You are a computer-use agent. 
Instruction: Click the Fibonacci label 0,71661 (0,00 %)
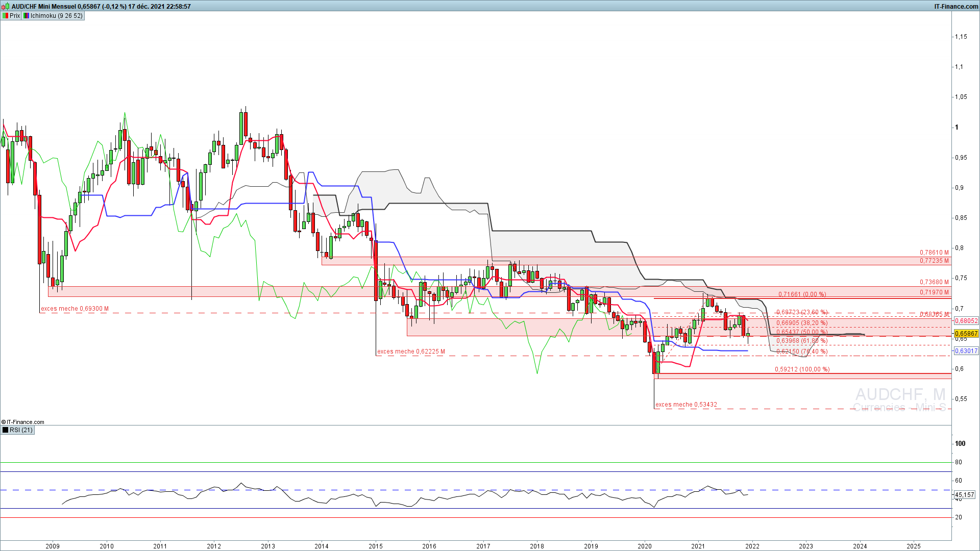[802, 294]
